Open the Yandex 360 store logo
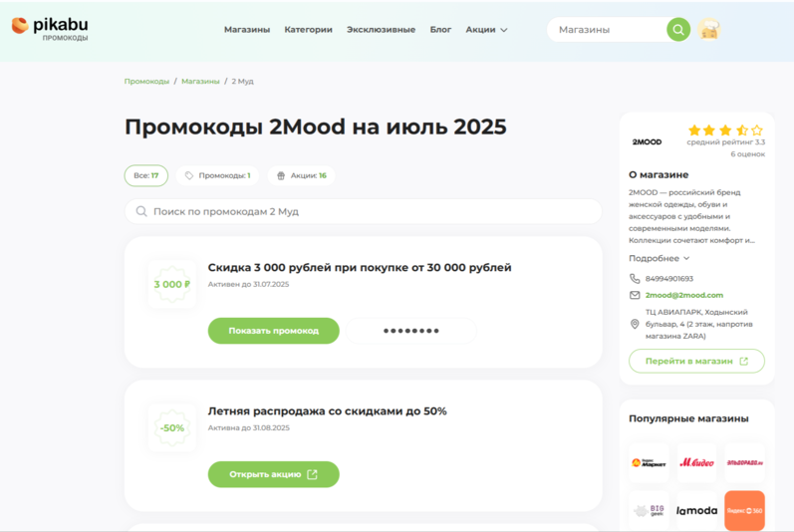The width and height of the screenshot is (794, 532). pos(744,510)
